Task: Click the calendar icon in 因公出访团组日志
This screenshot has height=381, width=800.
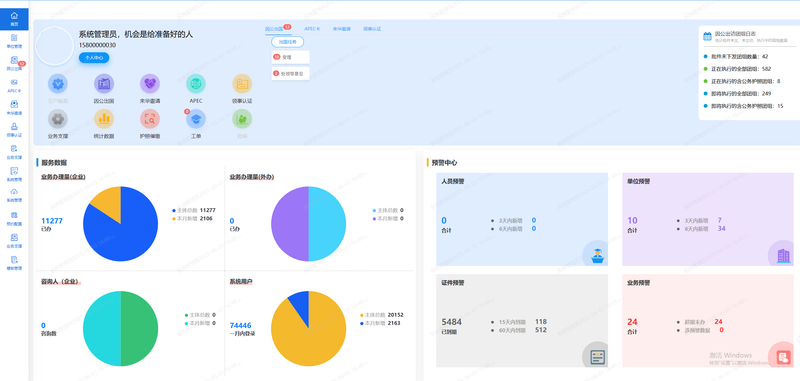Action: [707, 36]
